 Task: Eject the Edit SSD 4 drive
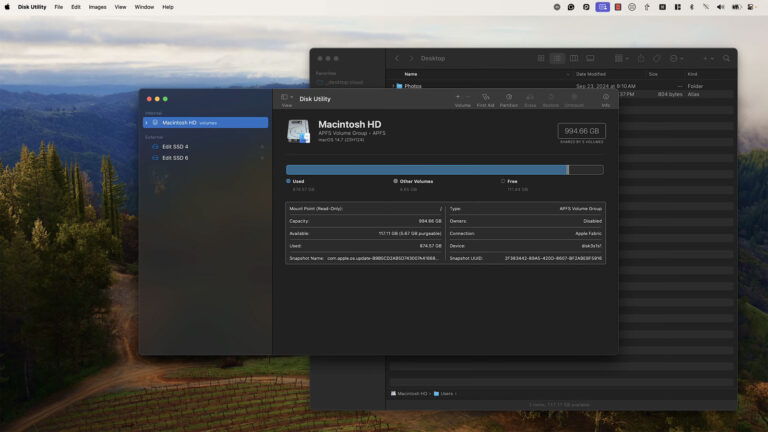click(262, 146)
